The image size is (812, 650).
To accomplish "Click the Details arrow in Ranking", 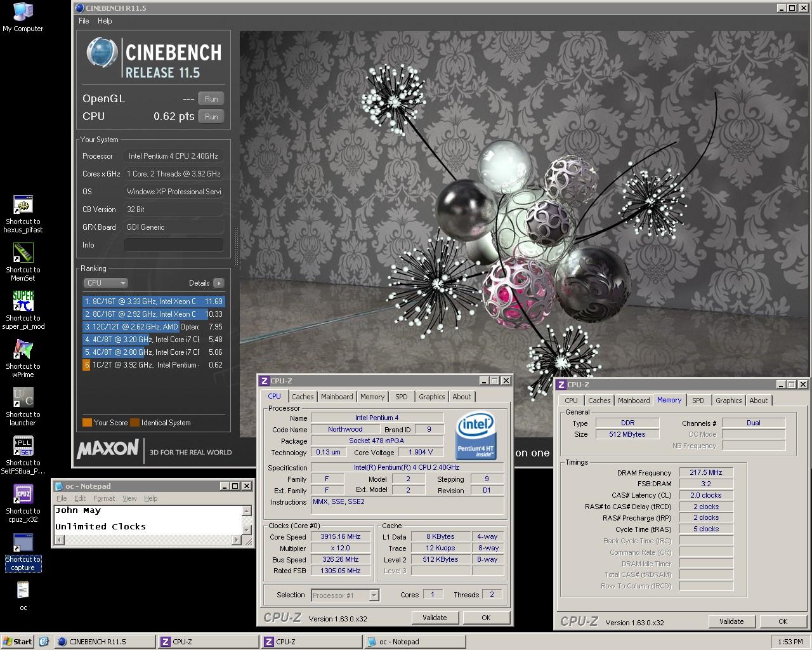I will tap(218, 283).
